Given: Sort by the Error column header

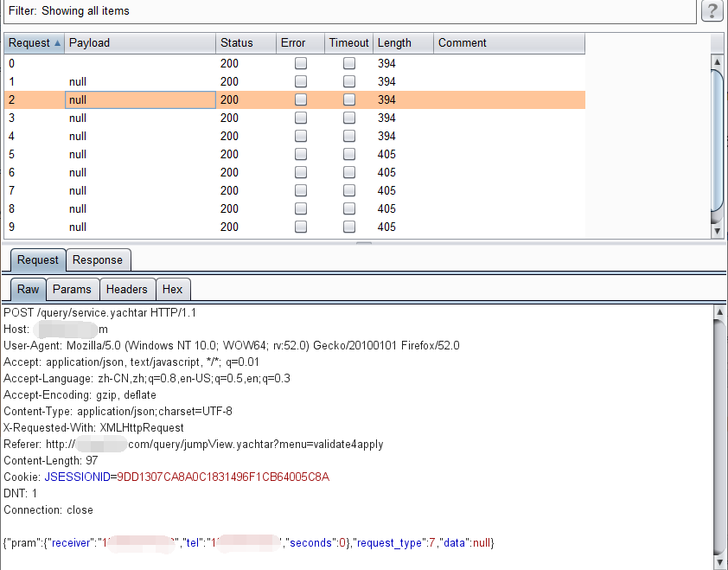Looking at the screenshot, I should point(300,43).
